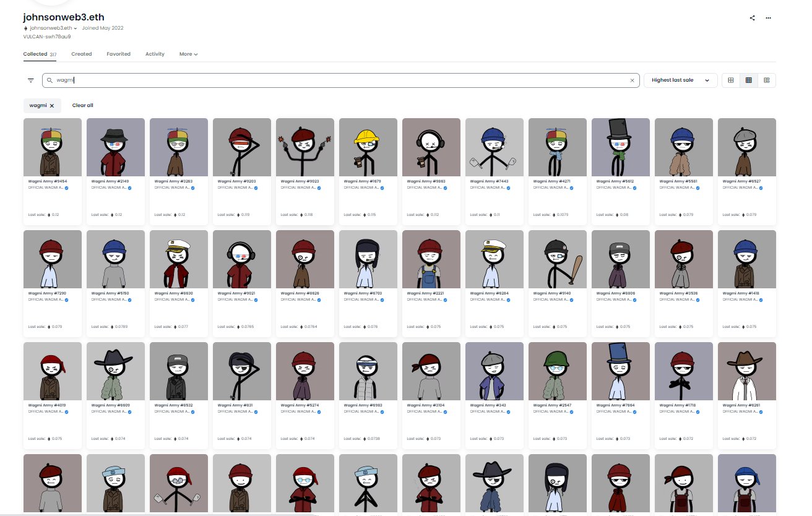The height and width of the screenshot is (516, 812).
Task: Click the Joined May 2022 text
Action: (103, 28)
